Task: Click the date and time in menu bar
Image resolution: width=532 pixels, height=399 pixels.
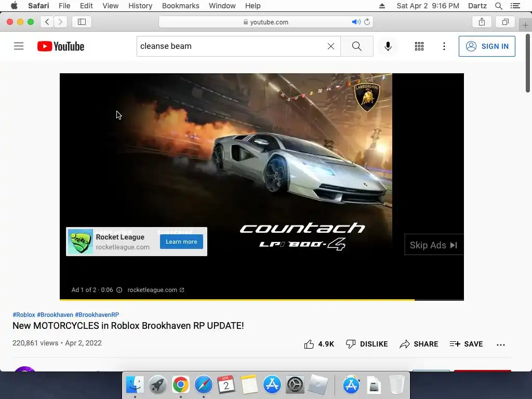Action: (428, 6)
